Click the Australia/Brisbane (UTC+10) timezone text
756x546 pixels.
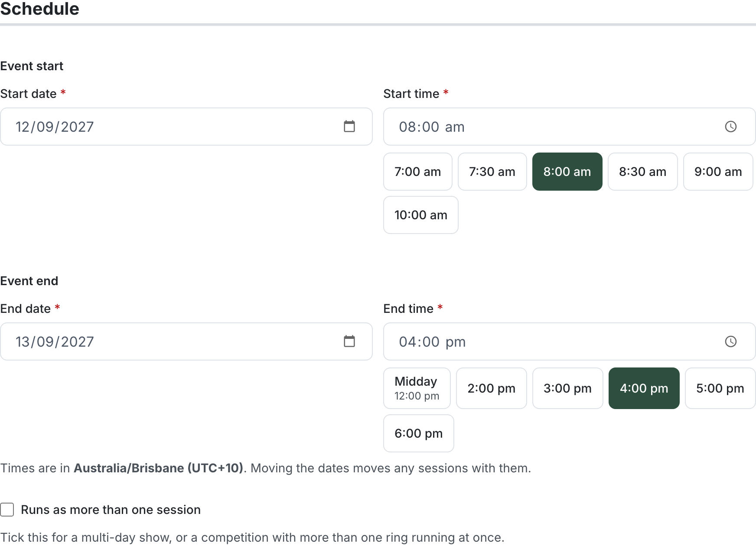[x=159, y=468]
